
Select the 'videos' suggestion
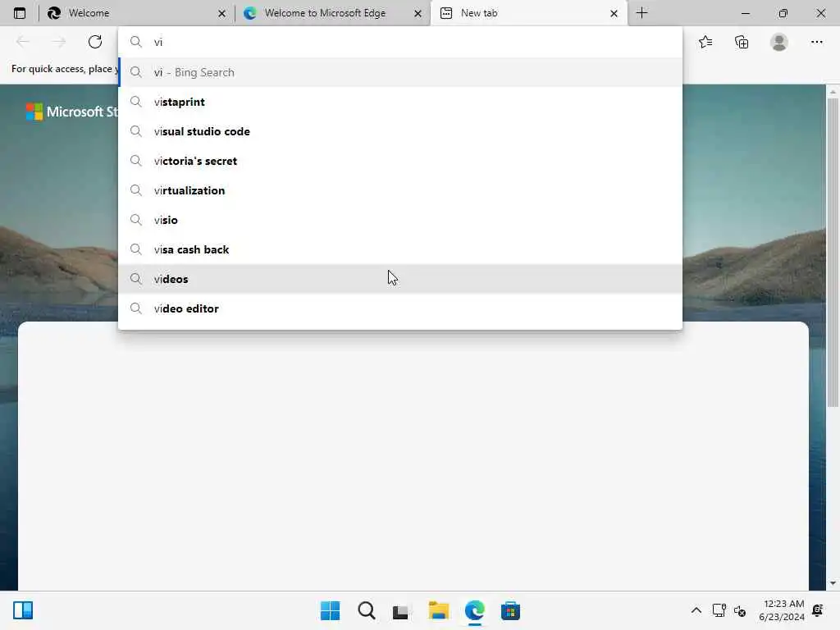[x=400, y=279]
